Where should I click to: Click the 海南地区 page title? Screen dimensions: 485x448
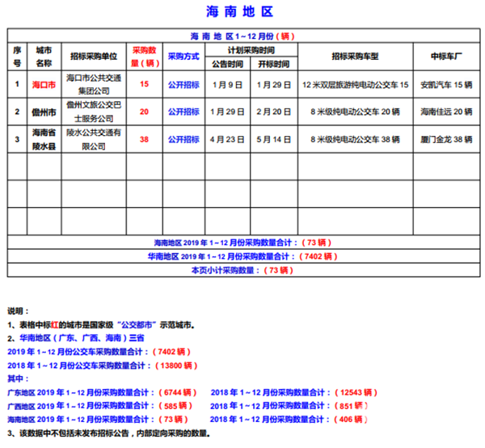242,14
